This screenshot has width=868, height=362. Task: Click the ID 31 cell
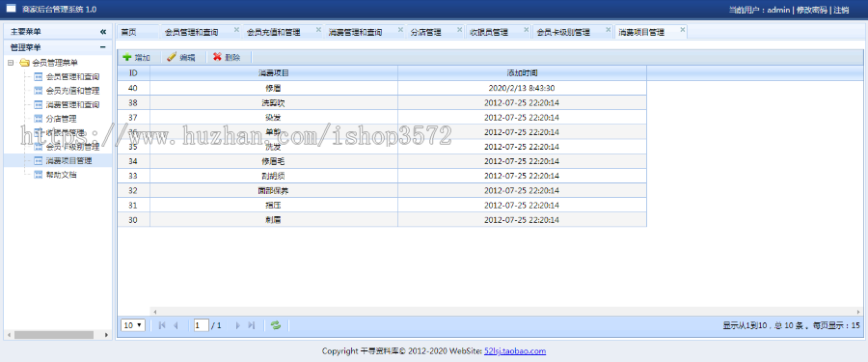coord(133,205)
